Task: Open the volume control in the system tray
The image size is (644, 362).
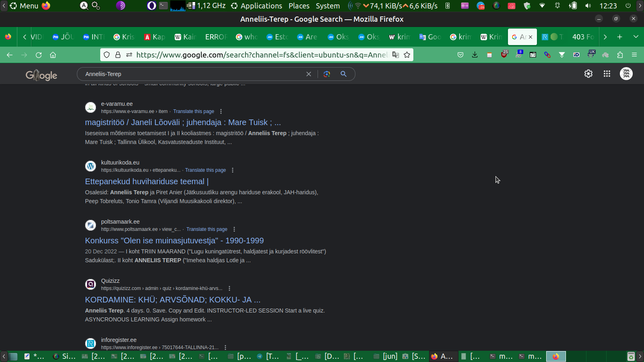Action: (x=588, y=6)
